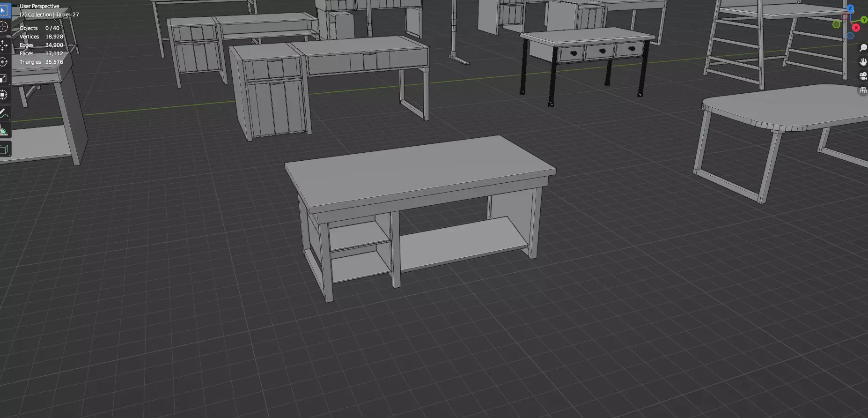The height and width of the screenshot is (418, 868).
Task: Snap view to the Y axis gizmo
Action: [864, 20]
